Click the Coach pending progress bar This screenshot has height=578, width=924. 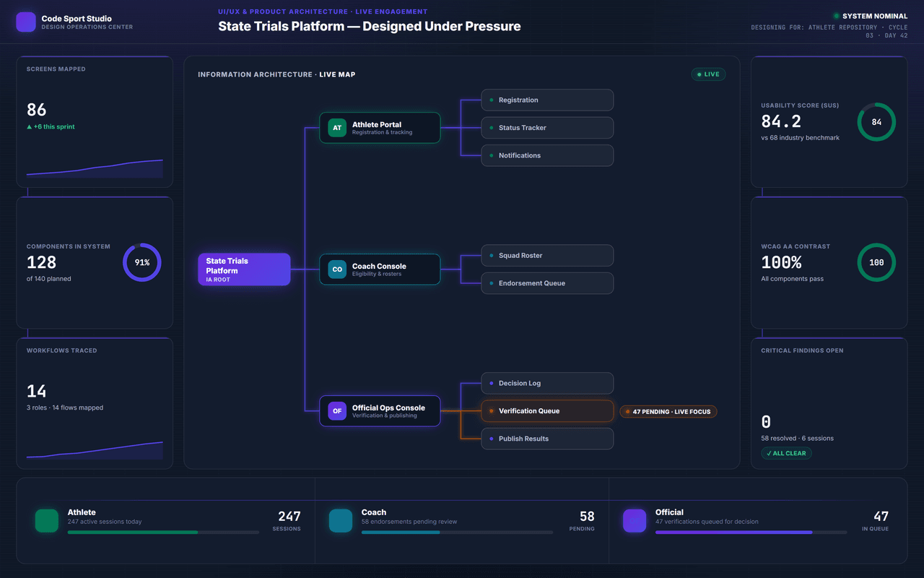(x=457, y=532)
